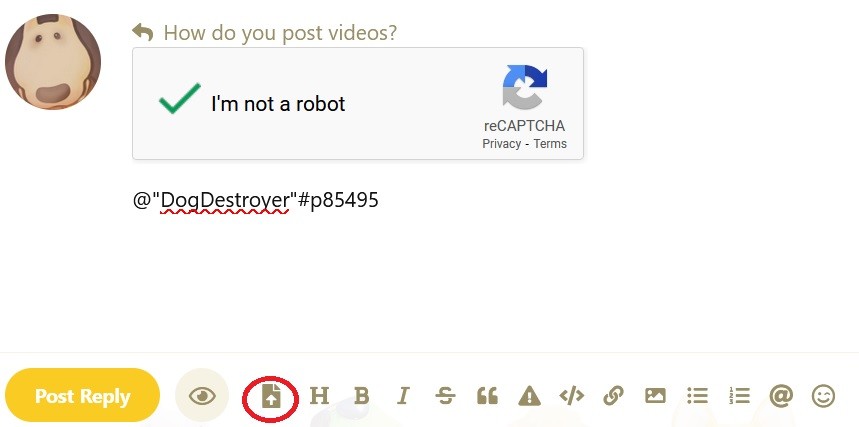Insert a code block
This screenshot has width=859, height=427.
(x=571, y=395)
